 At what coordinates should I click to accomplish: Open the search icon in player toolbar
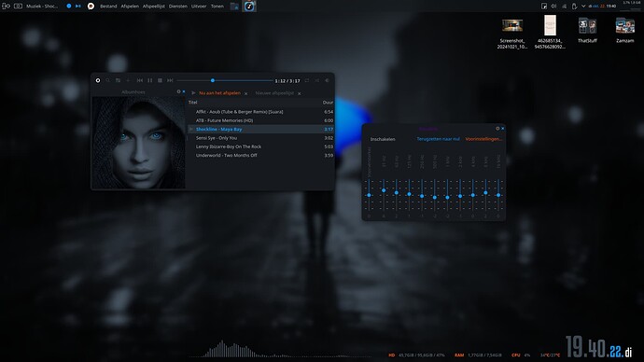[x=108, y=80]
